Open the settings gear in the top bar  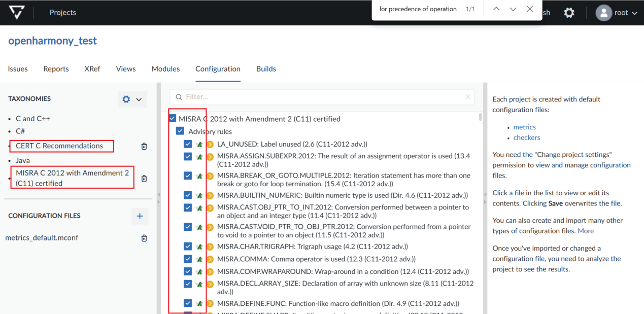point(569,13)
